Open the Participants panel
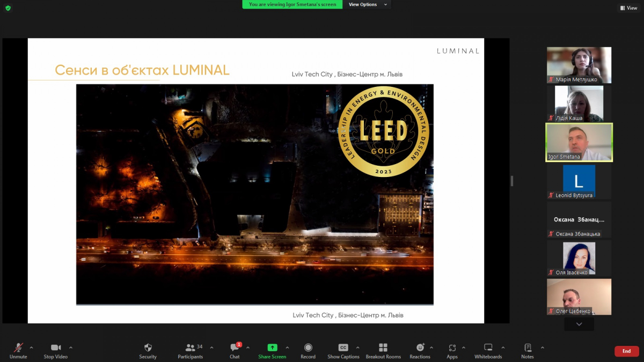The width and height of the screenshot is (644, 362). coord(191,348)
